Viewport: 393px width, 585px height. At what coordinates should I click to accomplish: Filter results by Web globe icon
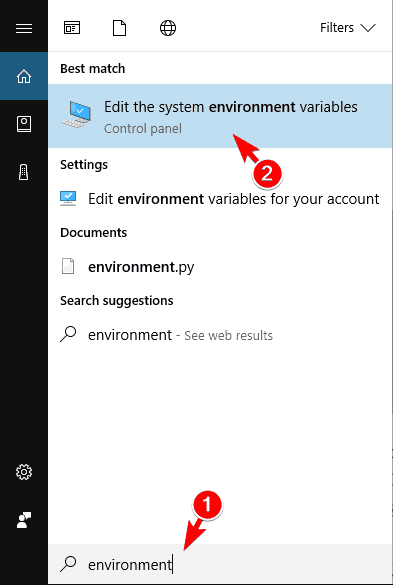168,28
